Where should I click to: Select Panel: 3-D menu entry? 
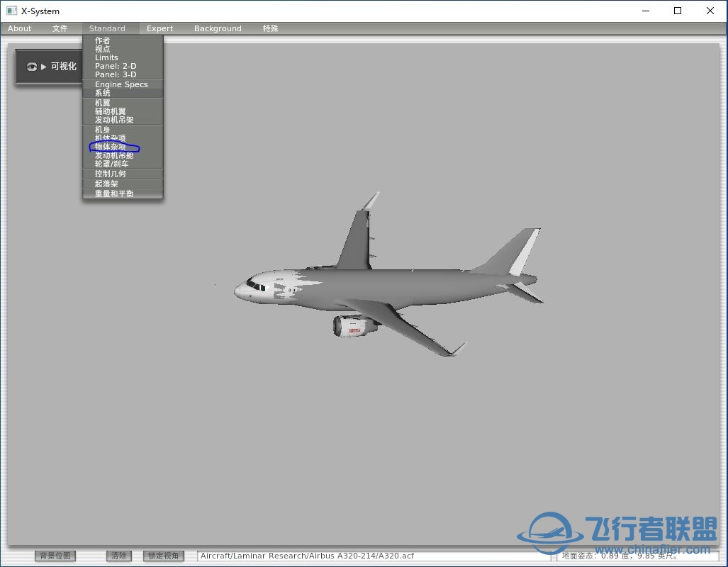(116, 74)
